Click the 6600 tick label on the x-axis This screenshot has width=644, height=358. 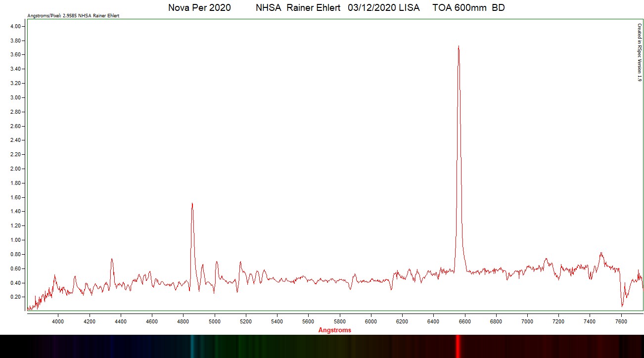pos(465,321)
